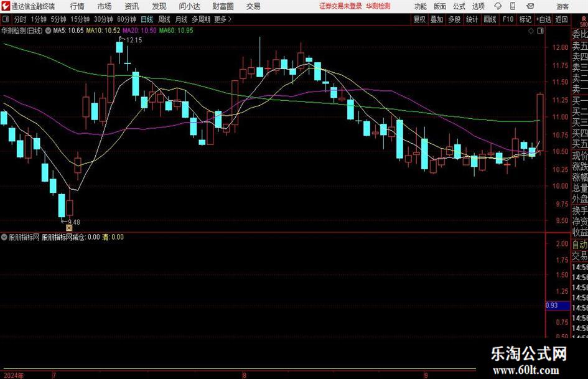Click the yellow event marker under 9.48 low

69,227
